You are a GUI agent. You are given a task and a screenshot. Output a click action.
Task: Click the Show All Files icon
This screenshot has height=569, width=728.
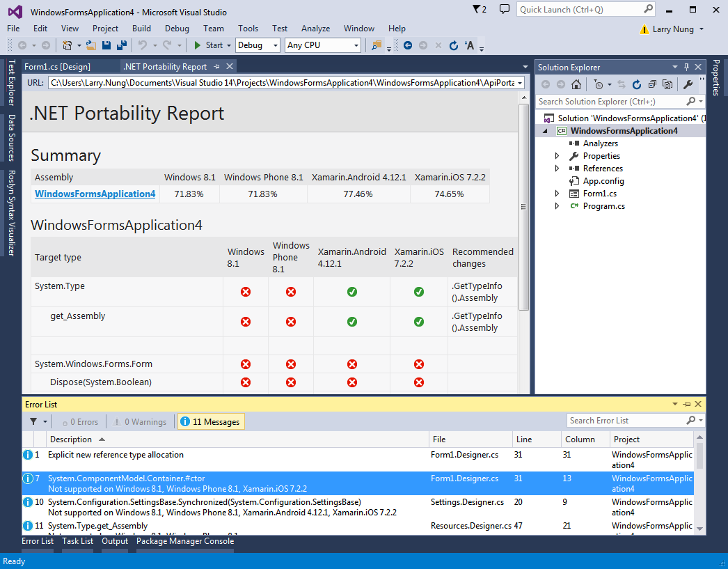click(x=667, y=84)
